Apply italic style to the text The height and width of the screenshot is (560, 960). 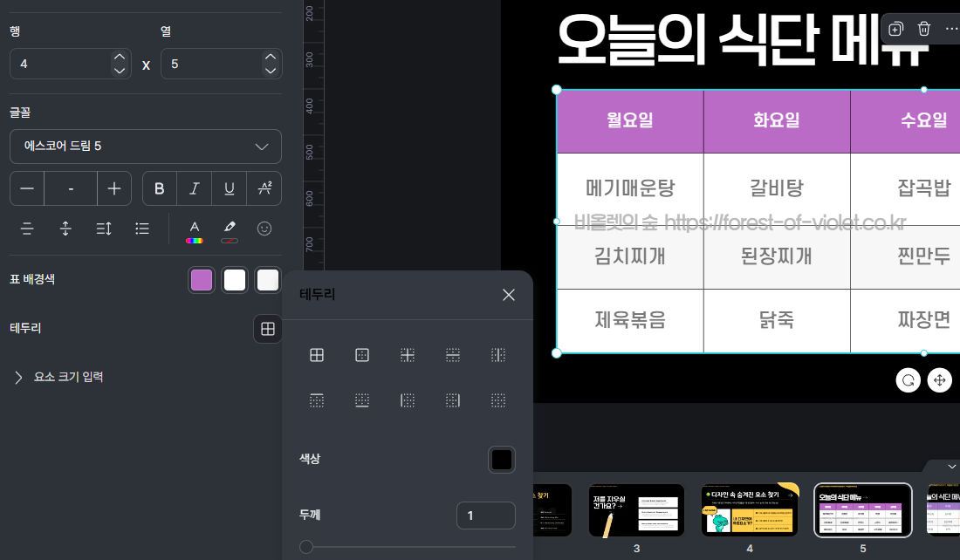point(194,188)
